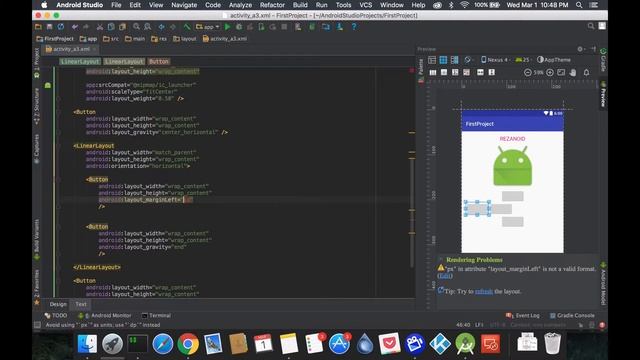Click the refresh link in the tip
The width and height of the screenshot is (640, 360).
click(x=484, y=291)
